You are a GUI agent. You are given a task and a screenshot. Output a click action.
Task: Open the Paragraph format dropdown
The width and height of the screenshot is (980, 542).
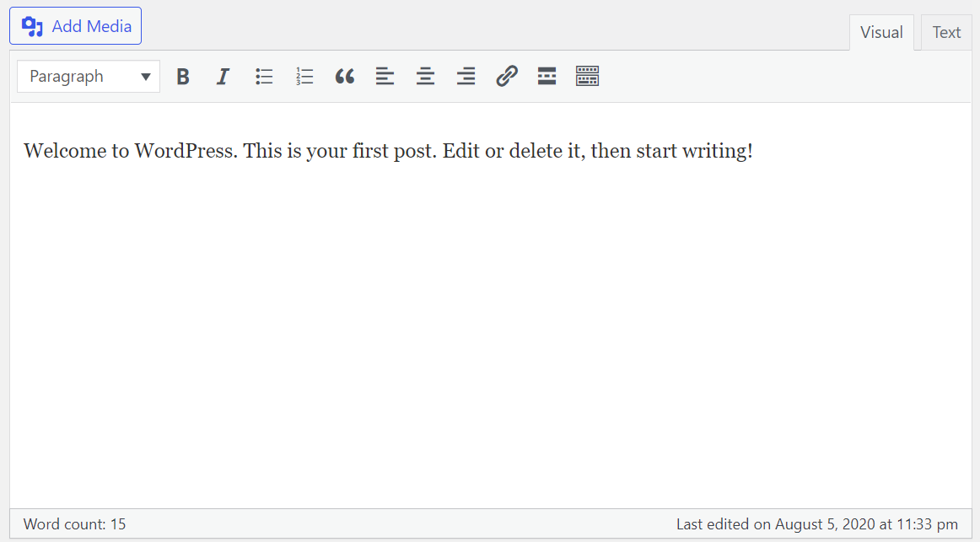click(x=89, y=76)
